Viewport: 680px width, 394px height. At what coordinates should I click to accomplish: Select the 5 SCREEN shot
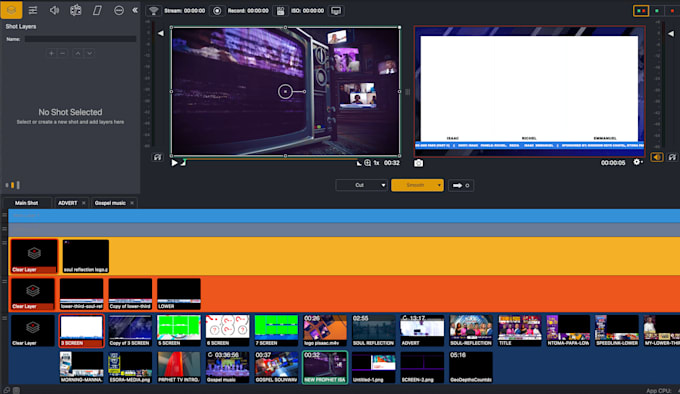179,331
